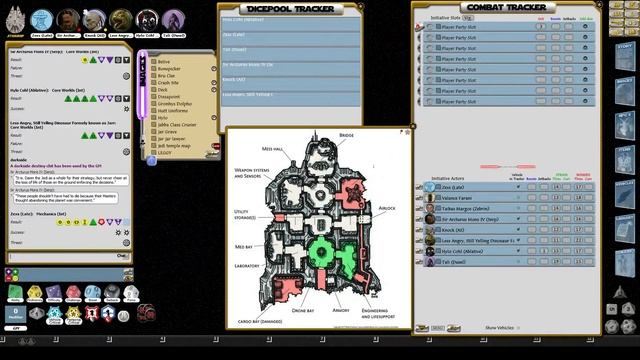The image size is (640, 360).
Task: Click the d3 die icon in sidebar
Action: pos(628,309)
